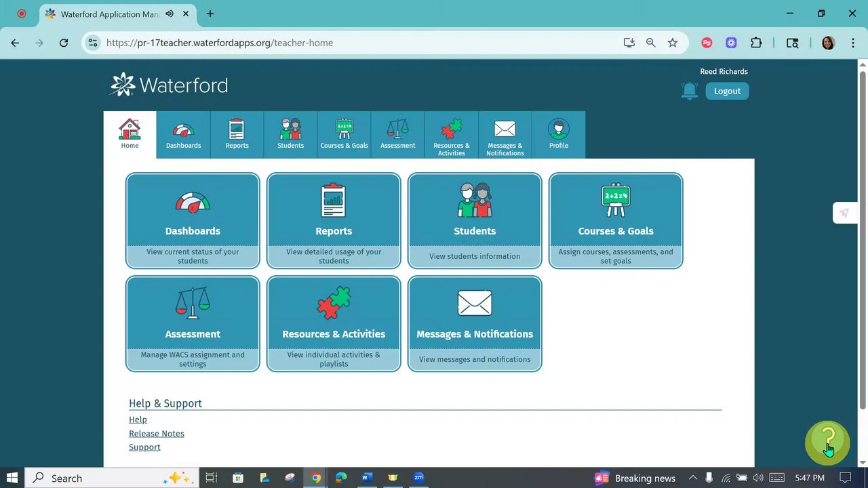The width and height of the screenshot is (868, 488).
Task: Open Microsoft Edge from the taskbar
Action: tap(341, 478)
